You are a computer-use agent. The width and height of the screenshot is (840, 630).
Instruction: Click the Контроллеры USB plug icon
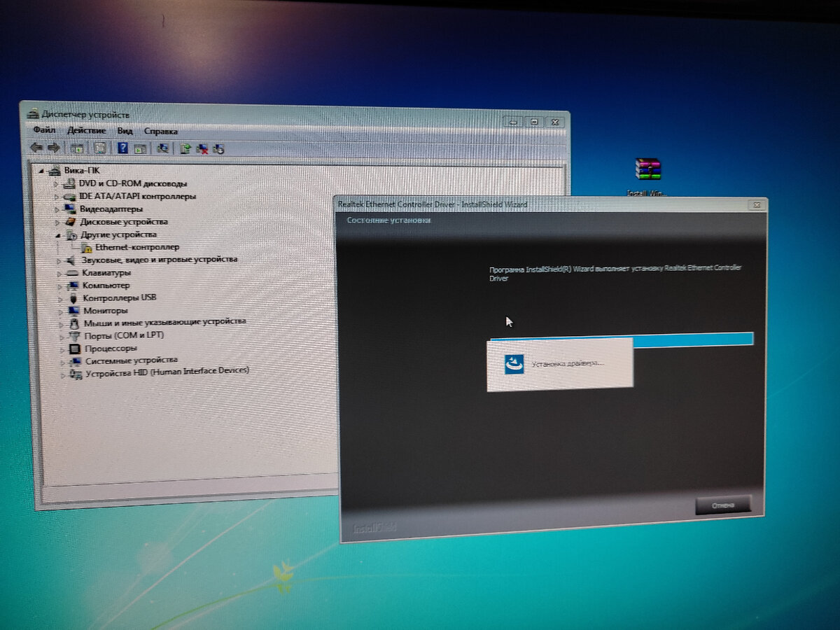point(73,297)
